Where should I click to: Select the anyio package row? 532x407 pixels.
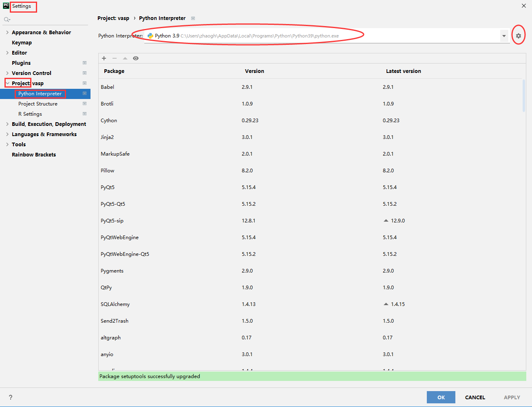coord(310,354)
